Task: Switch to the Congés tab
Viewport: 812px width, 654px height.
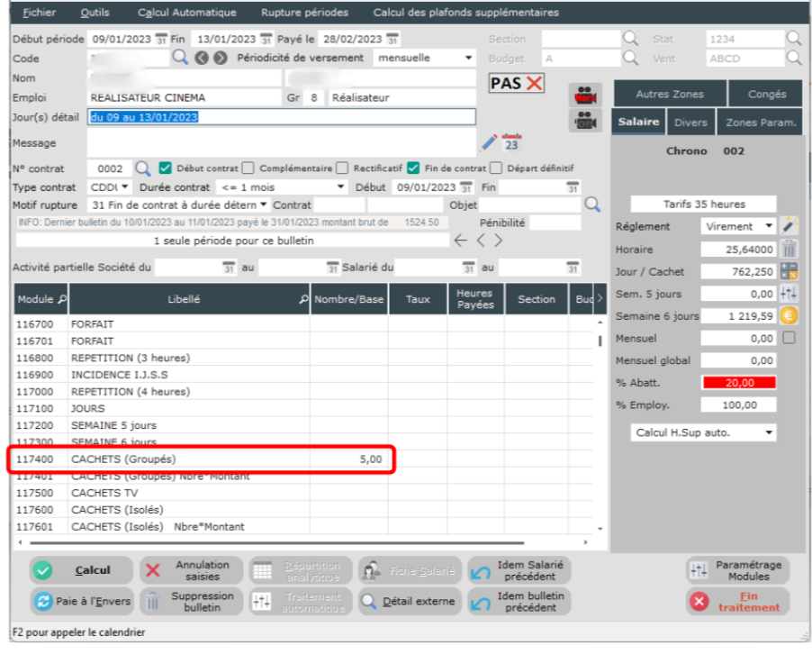Action: [765, 94]
